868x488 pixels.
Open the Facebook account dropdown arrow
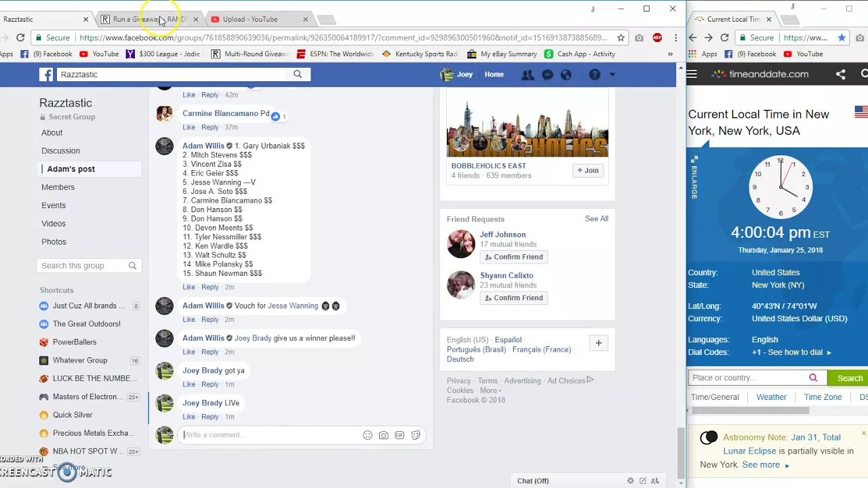click(x=612, y=75)
